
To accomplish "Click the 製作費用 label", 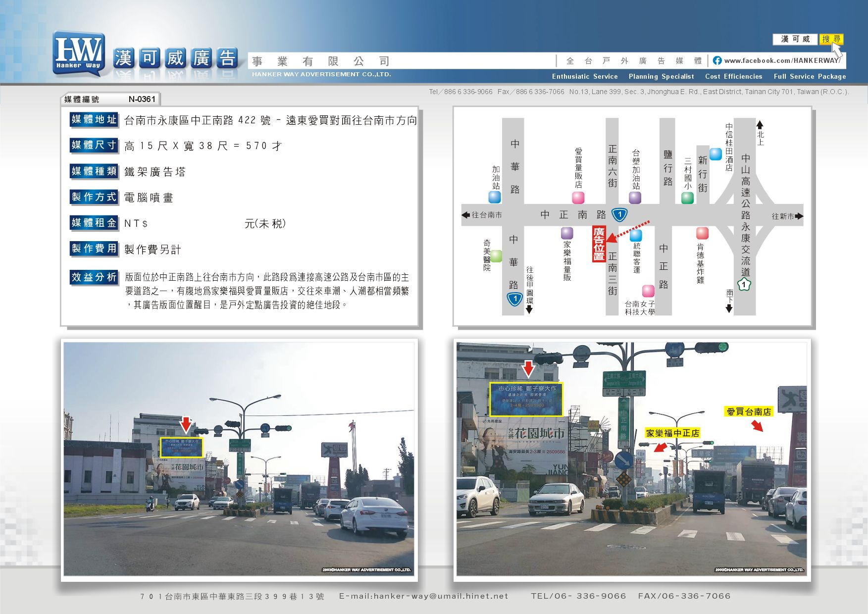I will (x=94, y=249).
